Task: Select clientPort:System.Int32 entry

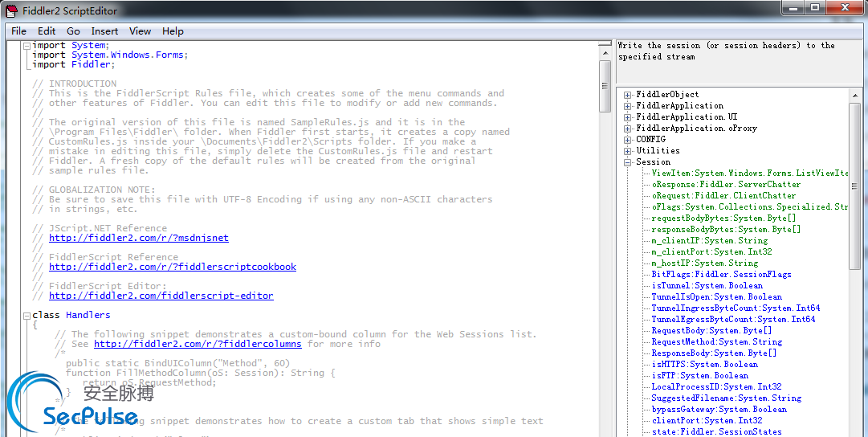Action: (707, 420)
